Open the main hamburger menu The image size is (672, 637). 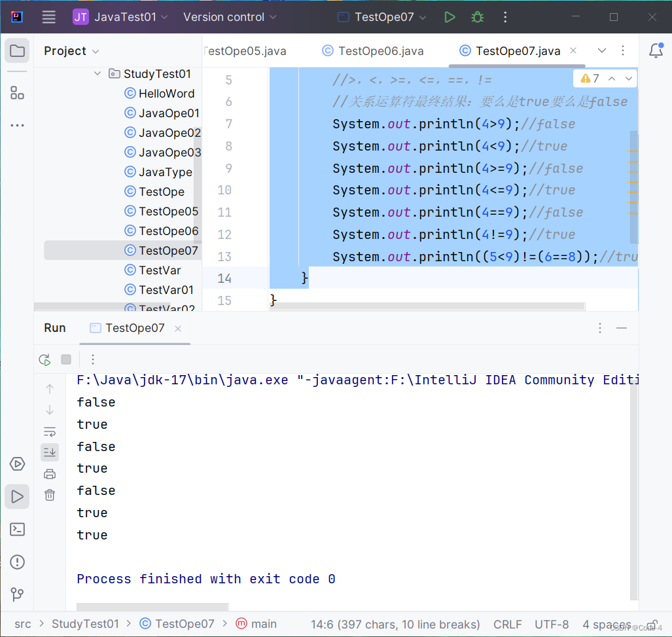coord(49,17)
